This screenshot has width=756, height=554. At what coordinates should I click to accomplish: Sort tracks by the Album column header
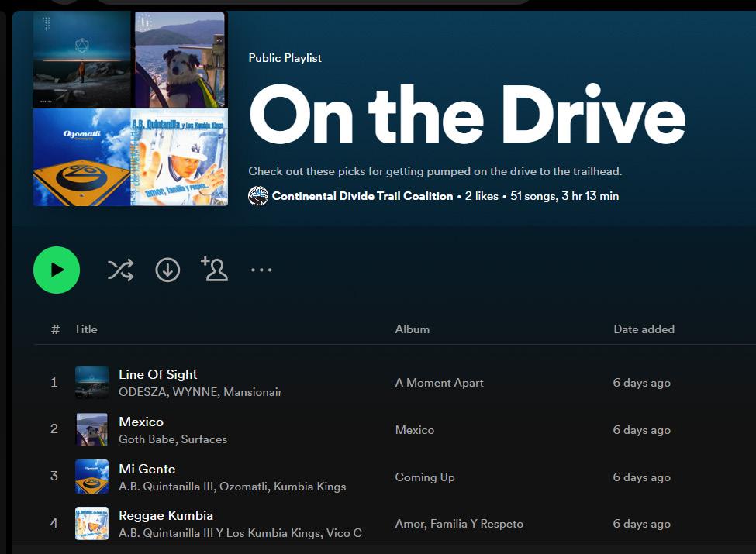[x=413, y=329]
